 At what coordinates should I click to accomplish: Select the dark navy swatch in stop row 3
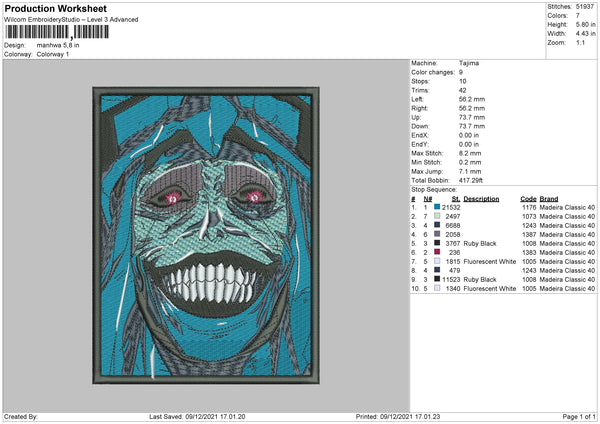(x=437, y=225)
